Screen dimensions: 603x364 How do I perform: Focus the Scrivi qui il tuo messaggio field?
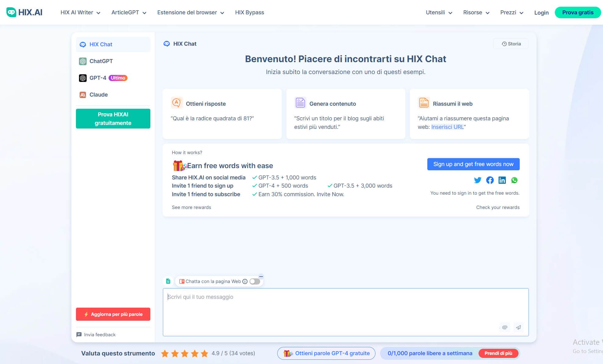pos(346,312)
